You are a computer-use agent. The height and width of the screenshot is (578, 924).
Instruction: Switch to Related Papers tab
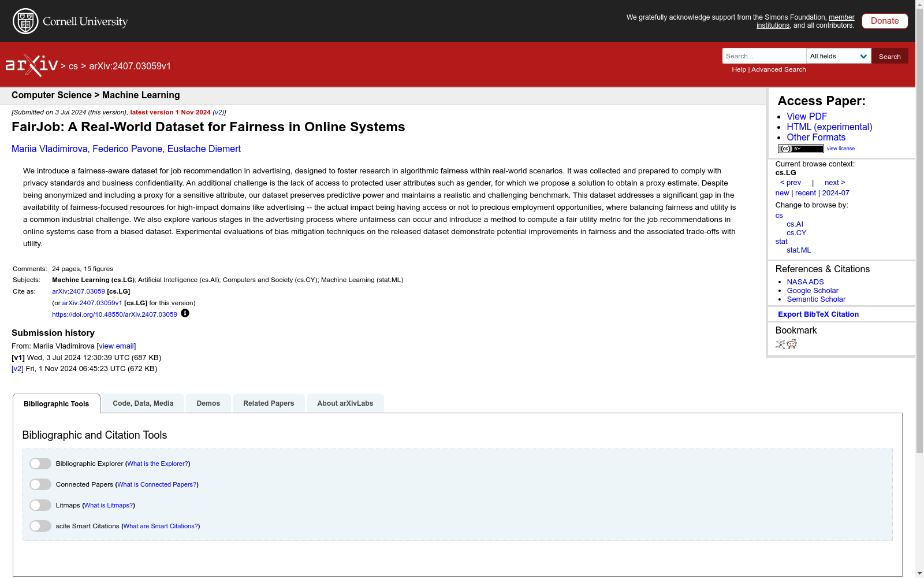(x=269, y=403)
